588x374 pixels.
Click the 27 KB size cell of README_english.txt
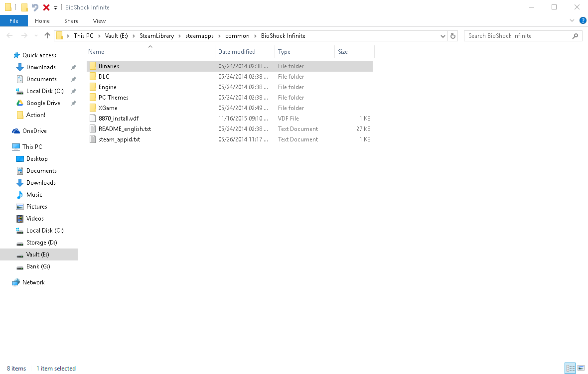[363, 129]
